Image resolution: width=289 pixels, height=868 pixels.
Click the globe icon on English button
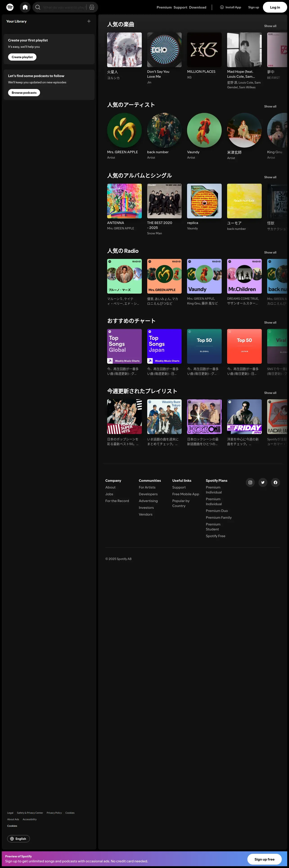click(12, 839)
